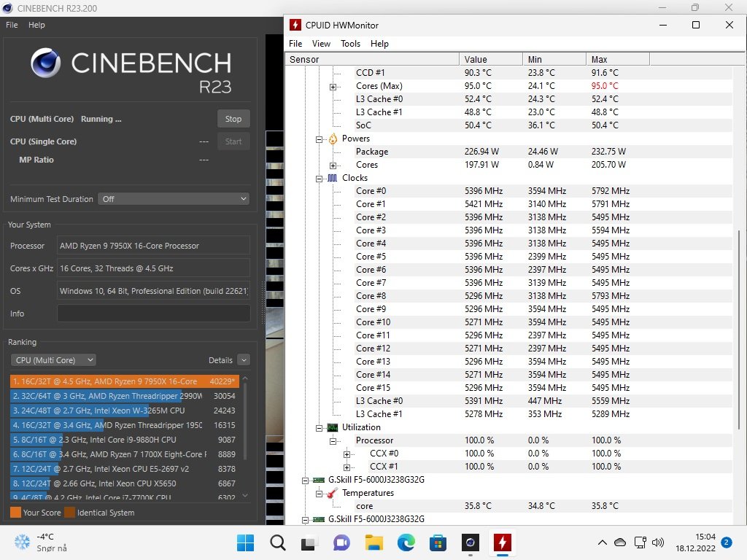747x560 pixels.
Task: Click the Temperatures thermometer icon
Action: click(333, 493)
